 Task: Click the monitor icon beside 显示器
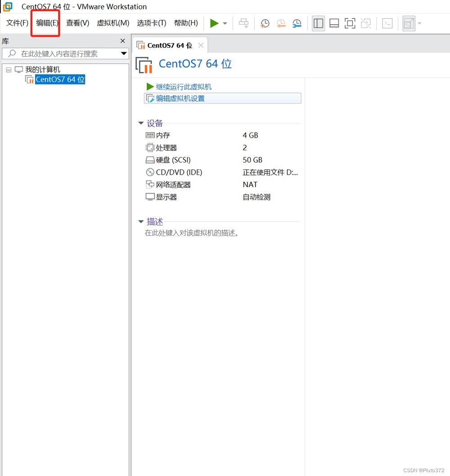[150, 197]
